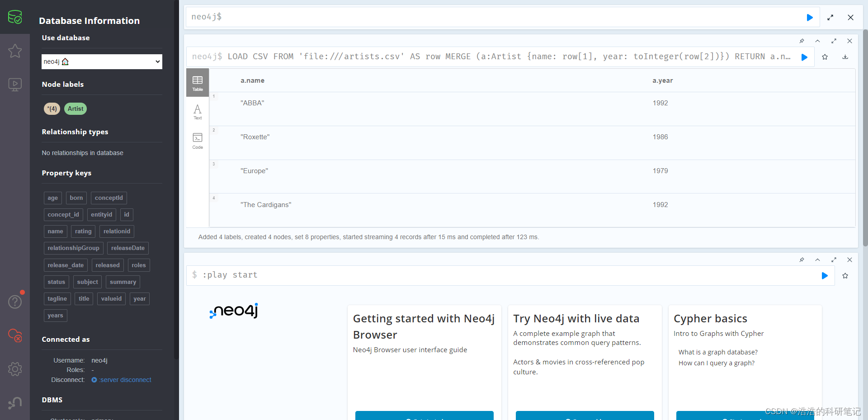Open the About Neo4j sidebar icon
The width and height of the screenshot is (868, 420).
(x=15, y=403)
